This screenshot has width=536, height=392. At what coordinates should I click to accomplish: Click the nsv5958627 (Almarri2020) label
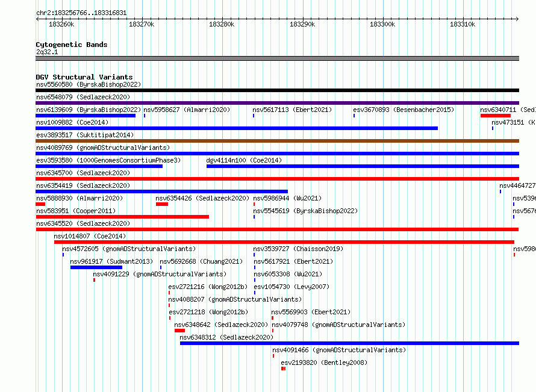(x=187, y=110)
